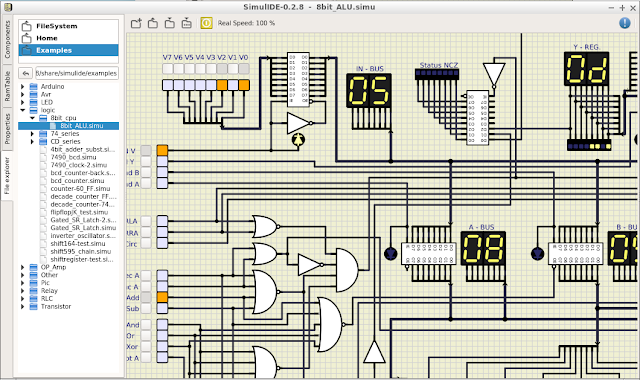Click the examples path input field

click(x=77, y=73)
